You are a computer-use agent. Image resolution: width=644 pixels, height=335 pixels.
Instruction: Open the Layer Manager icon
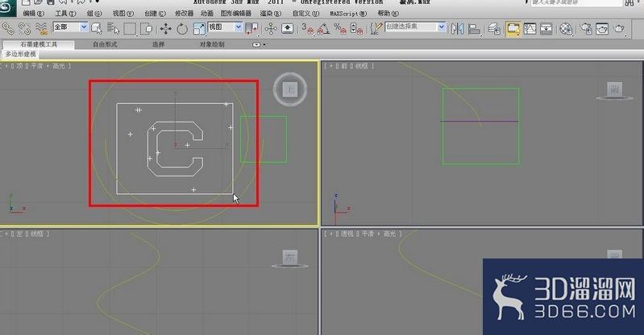[494, 29]
